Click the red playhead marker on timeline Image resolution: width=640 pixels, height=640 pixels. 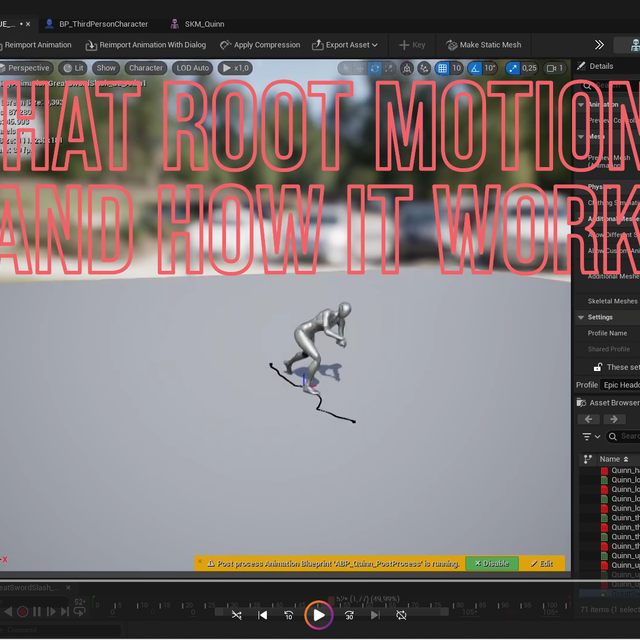[331, 600]
